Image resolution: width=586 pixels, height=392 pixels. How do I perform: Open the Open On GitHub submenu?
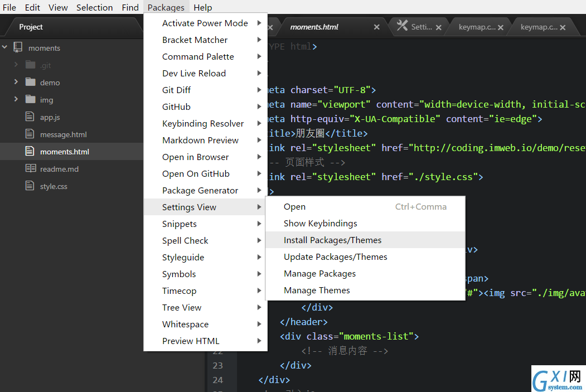205,174
